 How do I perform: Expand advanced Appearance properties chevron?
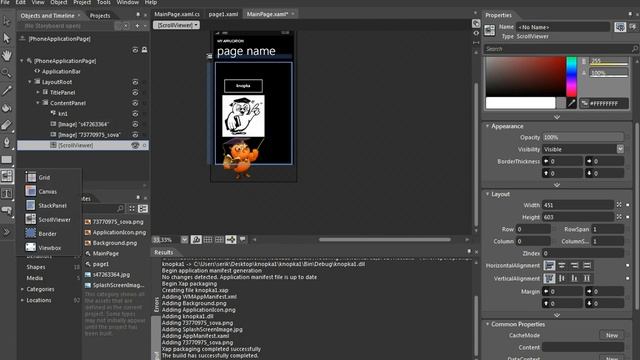pyautogui.click(x=557, y=185)
